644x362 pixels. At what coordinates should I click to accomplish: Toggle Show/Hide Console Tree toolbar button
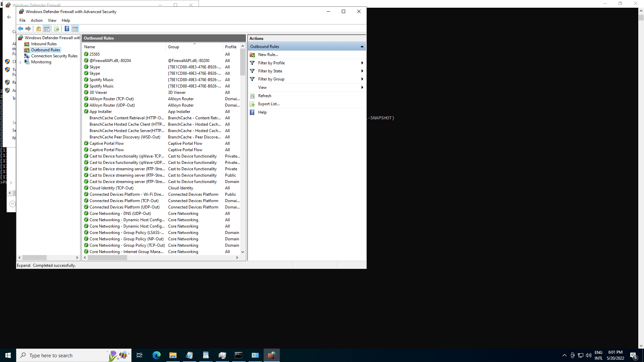click(47, 29)
